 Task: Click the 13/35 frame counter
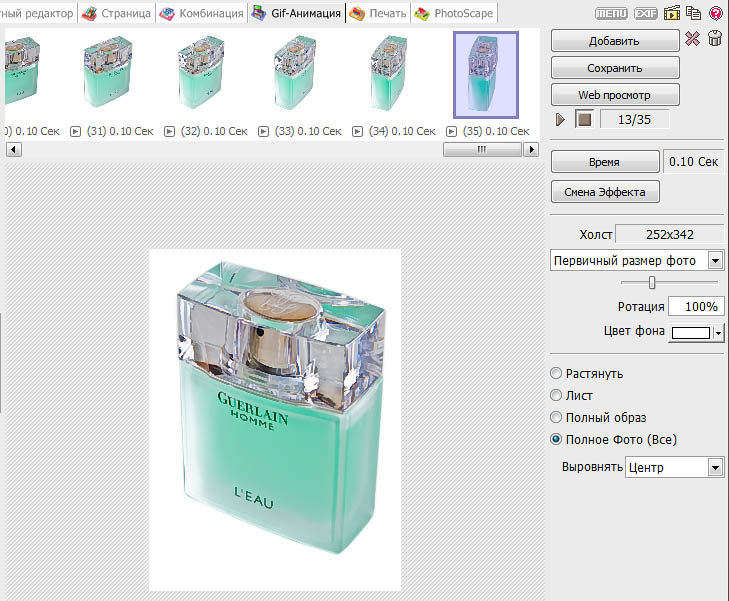click(x=635, y=119)
